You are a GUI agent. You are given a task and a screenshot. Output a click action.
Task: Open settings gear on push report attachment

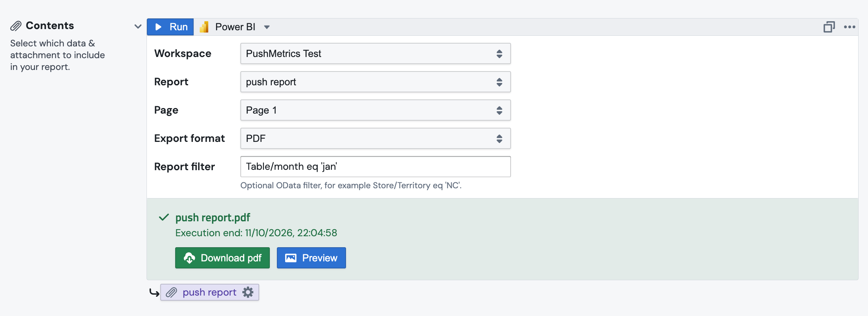pyautogui.click(x=248, y=292)
